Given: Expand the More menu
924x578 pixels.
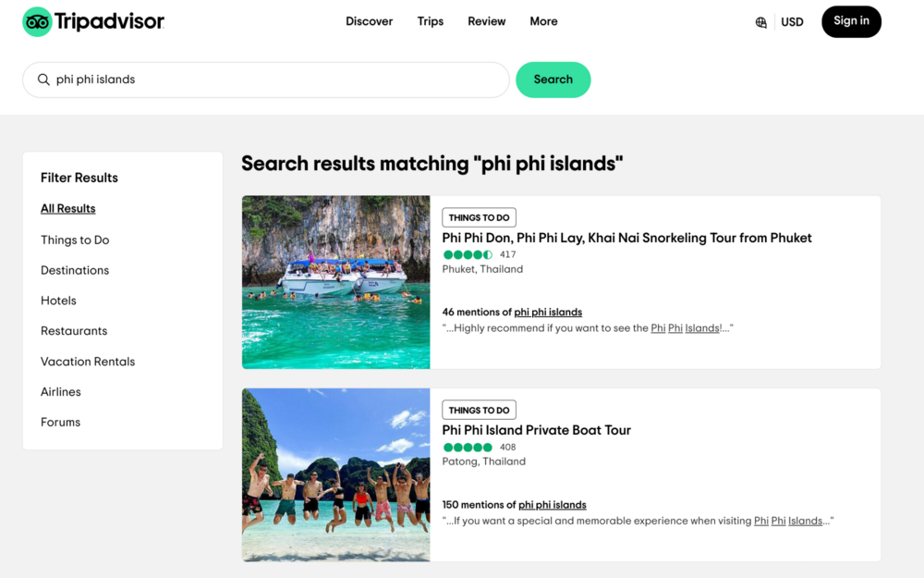Looking at the screenshot, I should tap(543, 21).
